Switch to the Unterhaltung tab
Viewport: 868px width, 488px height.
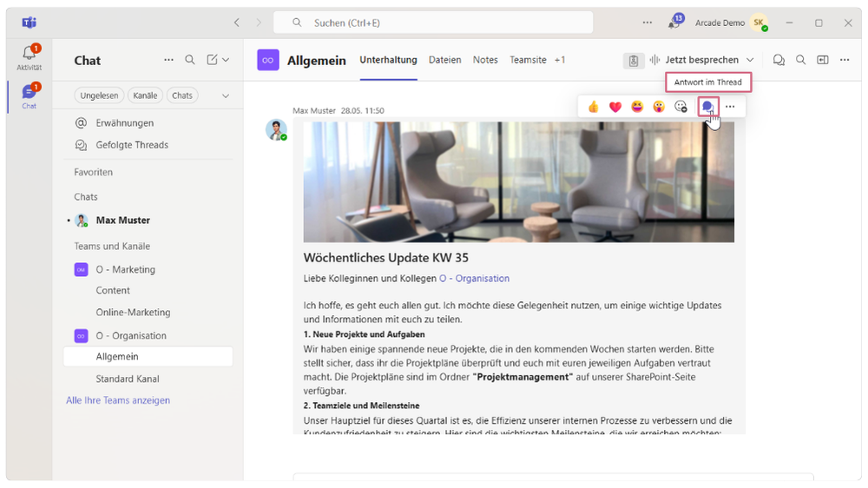click(x=388, y=60)
